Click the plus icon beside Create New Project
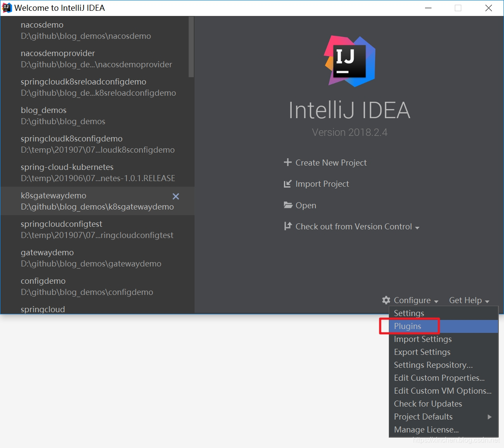The image size is (504, 448). point(288,162)
